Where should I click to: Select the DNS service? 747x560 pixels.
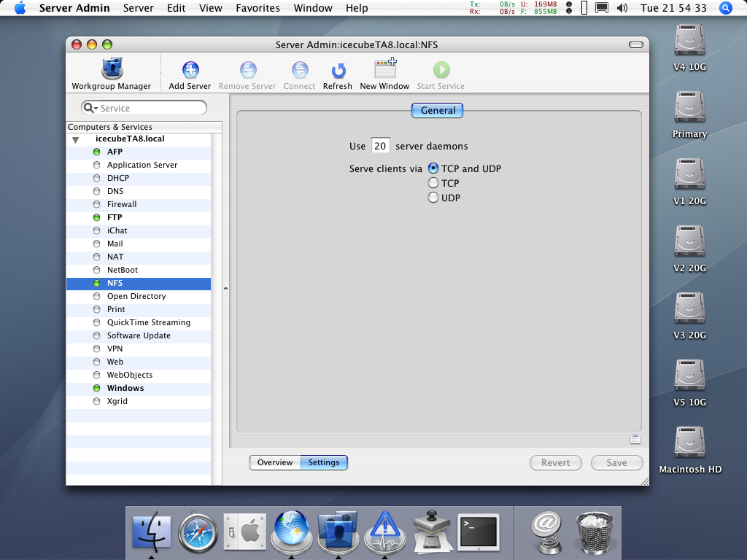click(138, 191)
